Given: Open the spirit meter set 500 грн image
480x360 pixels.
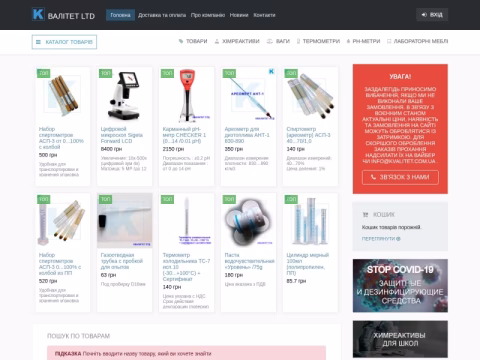Looking at the screenshot, I should point(63,95).
